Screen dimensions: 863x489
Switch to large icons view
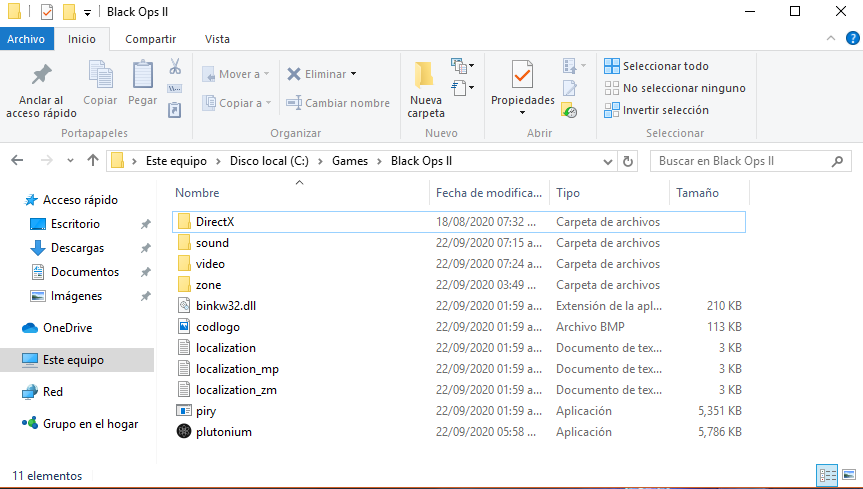(849, 475)
